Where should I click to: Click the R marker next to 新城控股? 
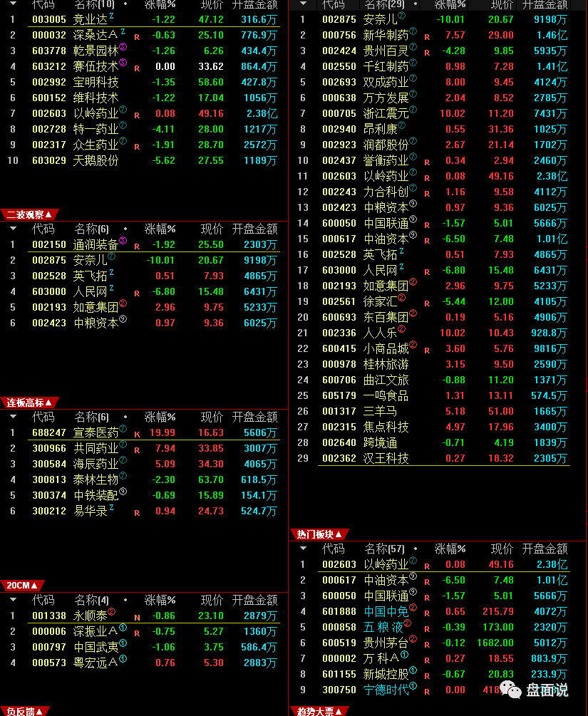coord(427,676)
